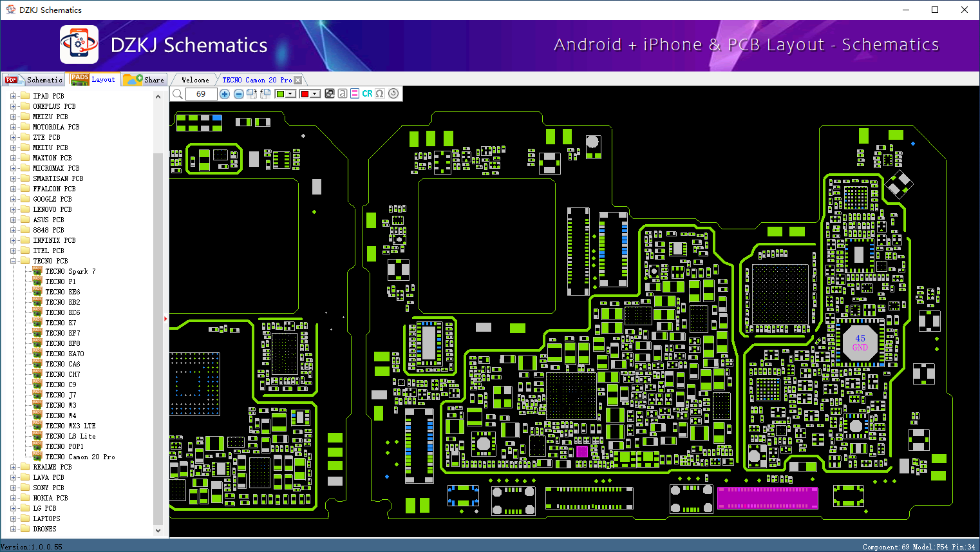
Task: Select the highlighted magenta connector on the PCB
Action: (768, 498)
